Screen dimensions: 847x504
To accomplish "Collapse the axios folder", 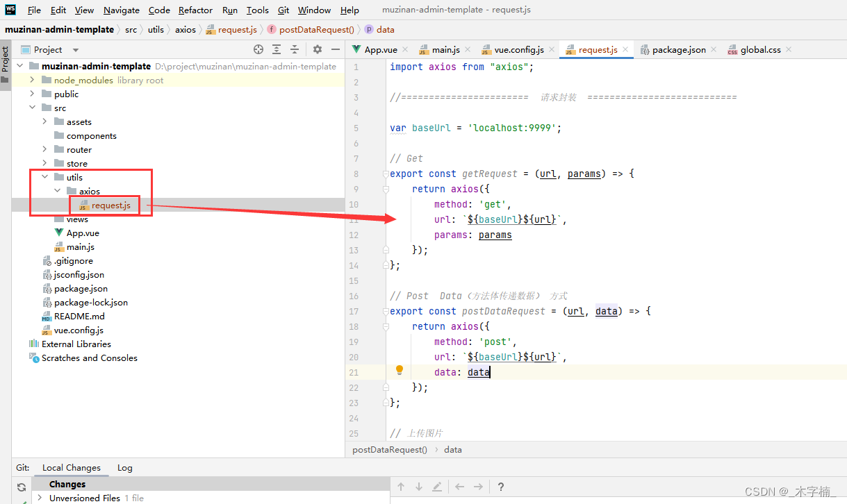I will point(57,191).
